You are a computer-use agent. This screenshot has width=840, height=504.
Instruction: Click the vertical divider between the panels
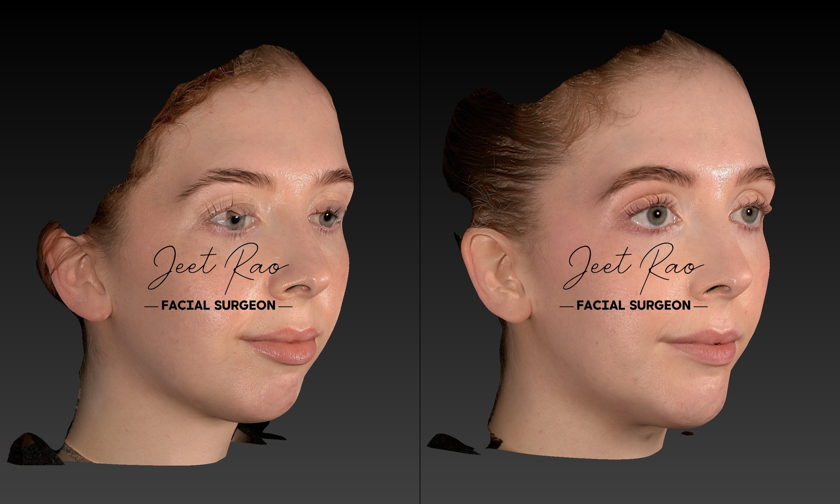pos(420,252)
